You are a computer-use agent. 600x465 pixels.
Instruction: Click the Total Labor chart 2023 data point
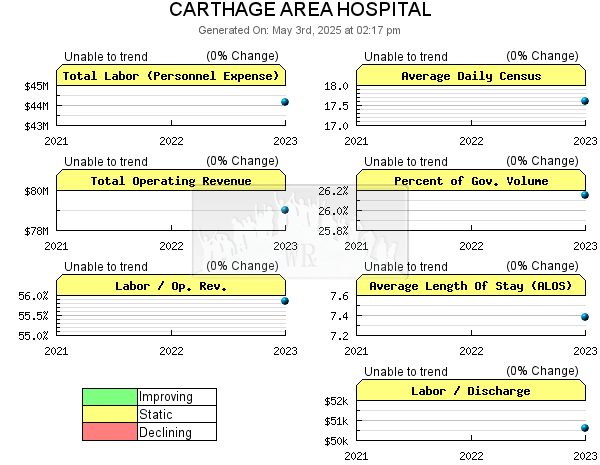(x=285, y=102)
